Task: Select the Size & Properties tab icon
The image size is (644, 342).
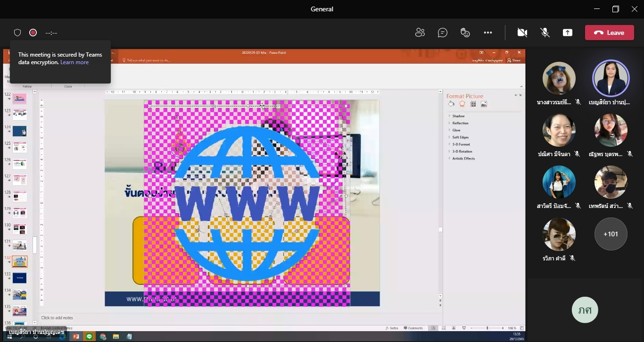Action: (473, 104)
